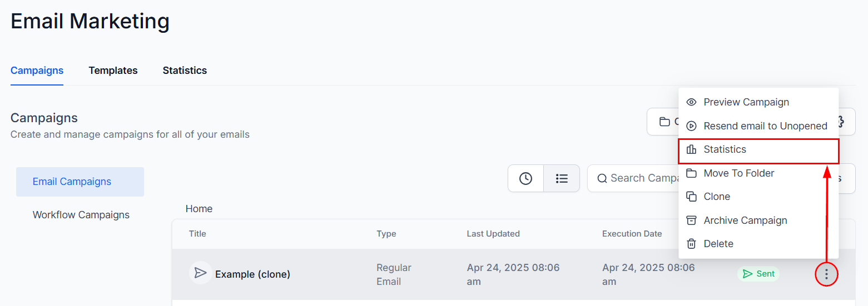Viewport: 868px width, 306px height.
Task: Select Resend email to Unopened option
Action: 758,126
